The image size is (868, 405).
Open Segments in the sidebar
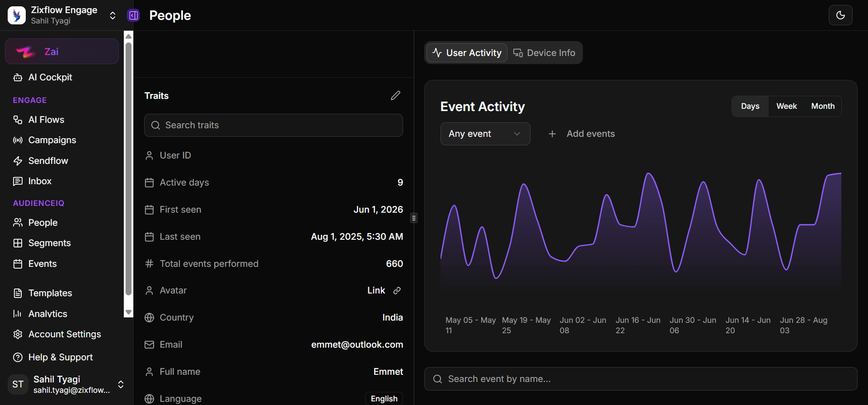(x=49, y=243)
